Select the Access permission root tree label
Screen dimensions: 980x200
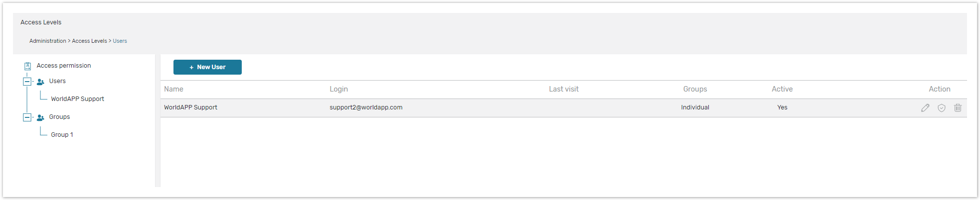point(64,66)
